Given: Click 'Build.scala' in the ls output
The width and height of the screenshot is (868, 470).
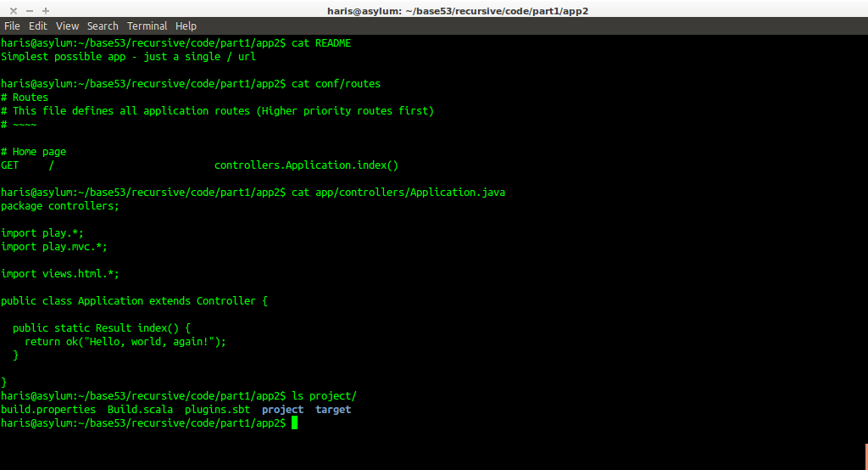Looking at the screenshot, I should click(x=140, y=410).
